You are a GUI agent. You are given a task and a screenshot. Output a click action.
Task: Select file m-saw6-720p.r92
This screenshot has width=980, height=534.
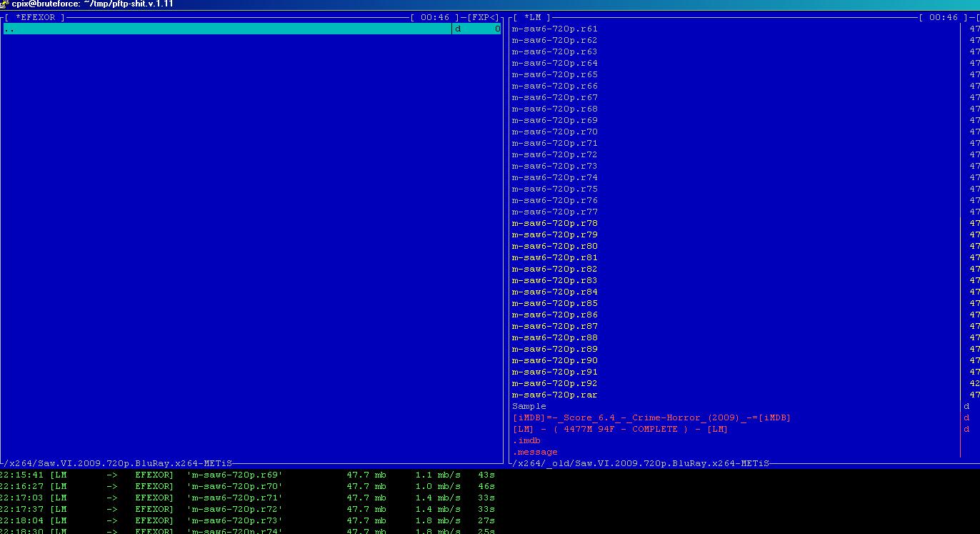(554, 384)
